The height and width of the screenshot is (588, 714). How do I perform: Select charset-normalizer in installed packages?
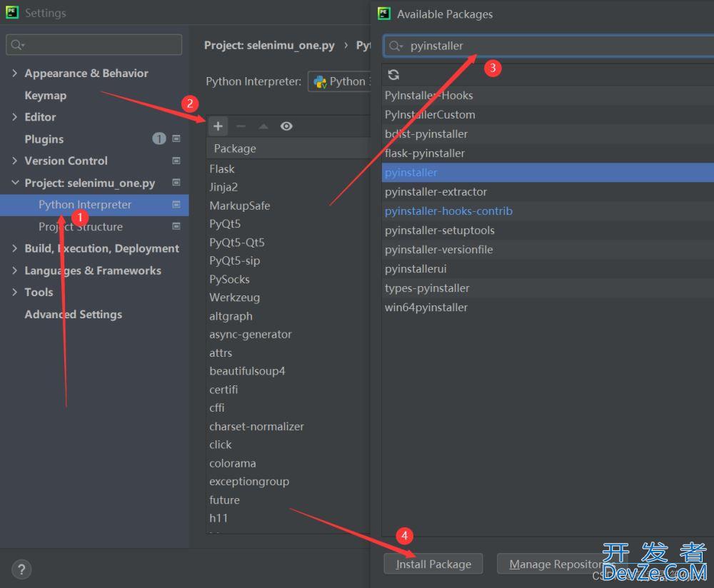tap(288, 427)
